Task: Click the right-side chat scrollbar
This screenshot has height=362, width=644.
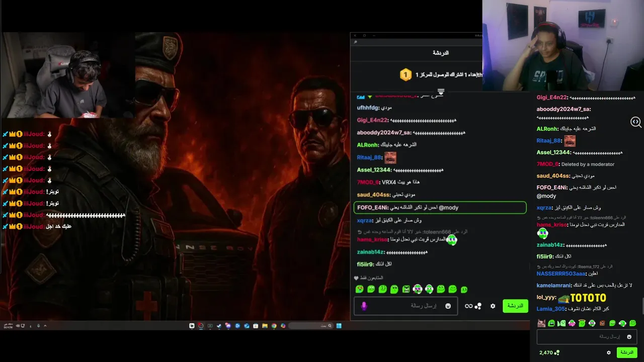Action: point(642,306)
